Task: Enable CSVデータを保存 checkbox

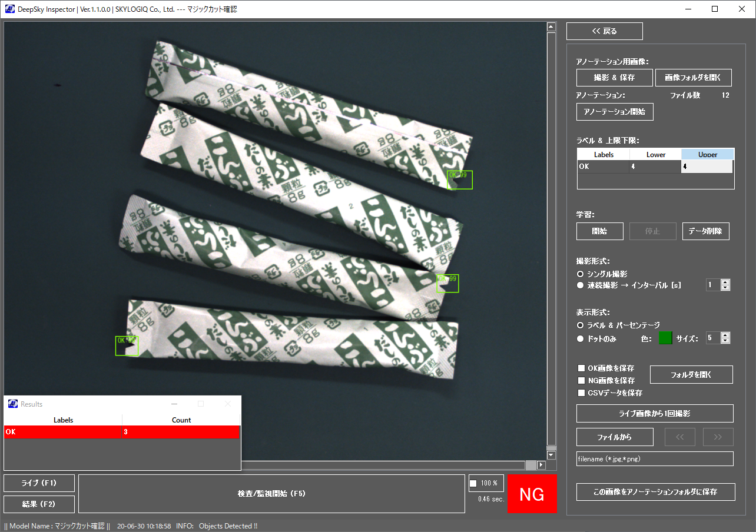Action: point(581,393)
